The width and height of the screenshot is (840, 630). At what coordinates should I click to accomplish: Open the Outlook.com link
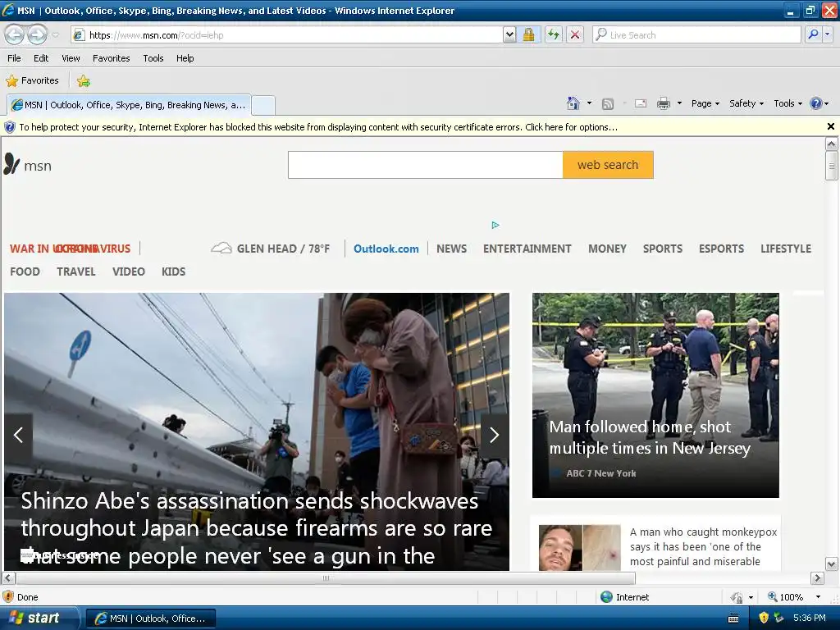tap(386, 249)
